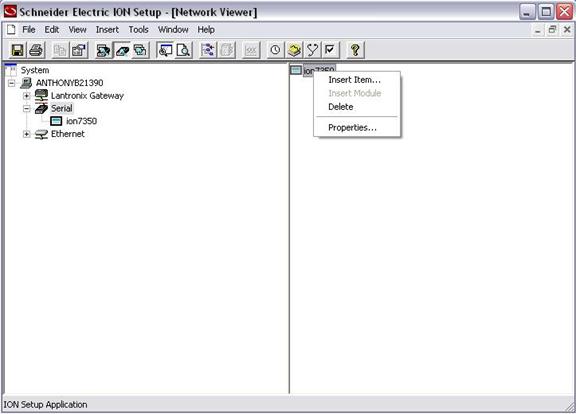Expand the Lantronix Gateway node

26,96
